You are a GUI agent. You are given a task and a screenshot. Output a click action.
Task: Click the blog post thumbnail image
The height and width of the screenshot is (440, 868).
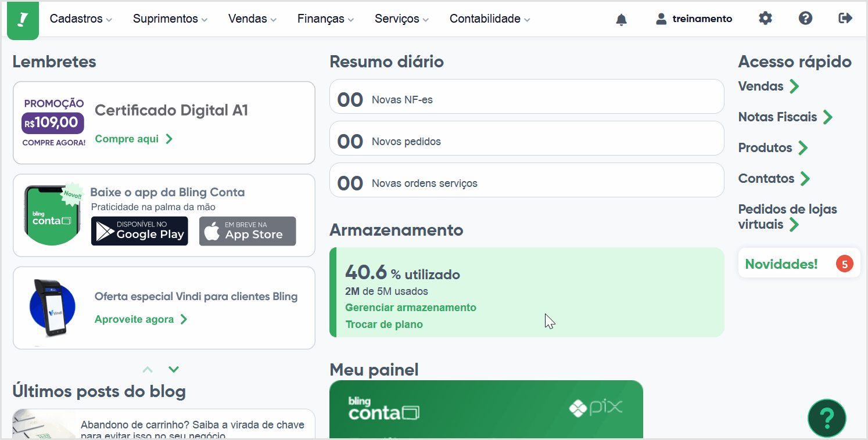[44, 424]
